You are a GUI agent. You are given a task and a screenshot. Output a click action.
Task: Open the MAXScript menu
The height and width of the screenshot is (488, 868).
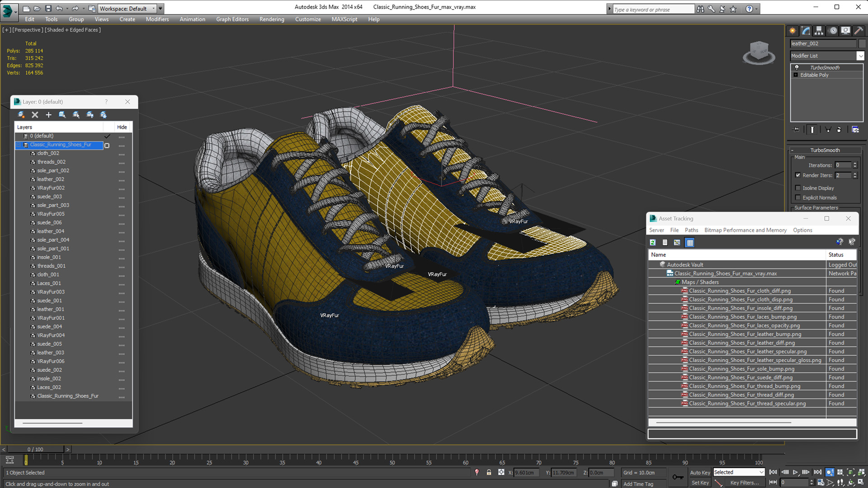click(344, 19)
